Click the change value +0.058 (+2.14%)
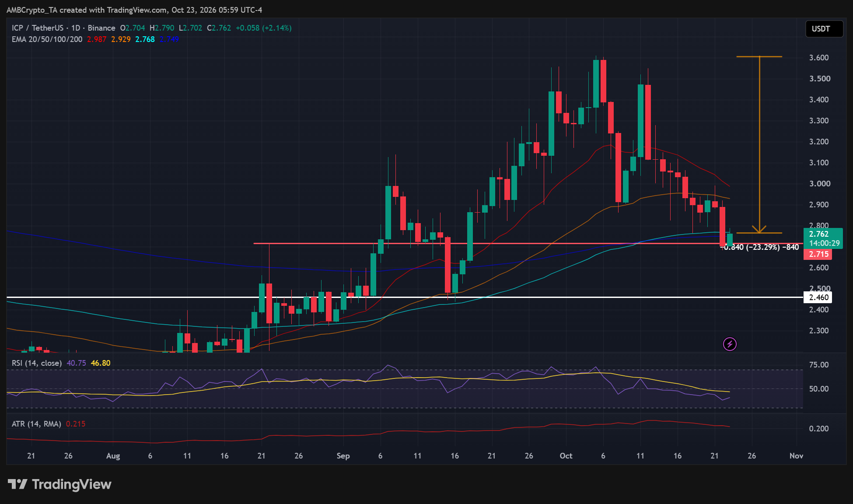The height and width of the screenshot is (504, 853). click(x=264, y=28)
